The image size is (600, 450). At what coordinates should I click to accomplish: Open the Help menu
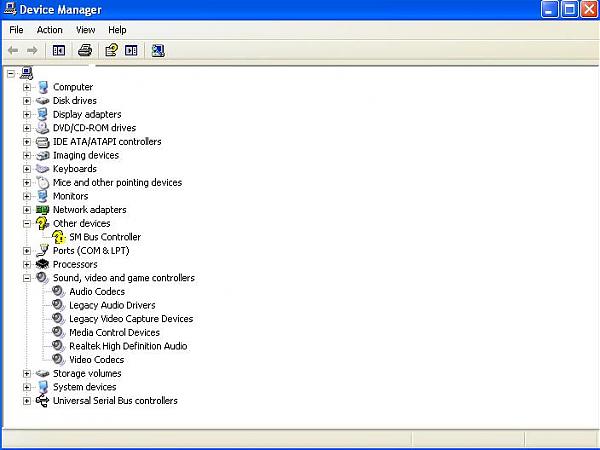117,30
